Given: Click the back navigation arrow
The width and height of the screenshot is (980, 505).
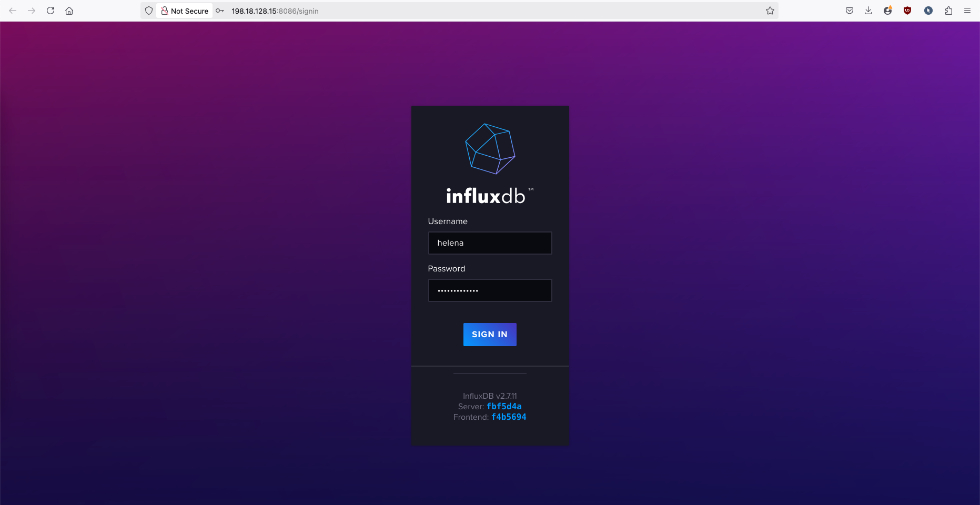Looking at the screenshot, I should click(x=13, y=11).
